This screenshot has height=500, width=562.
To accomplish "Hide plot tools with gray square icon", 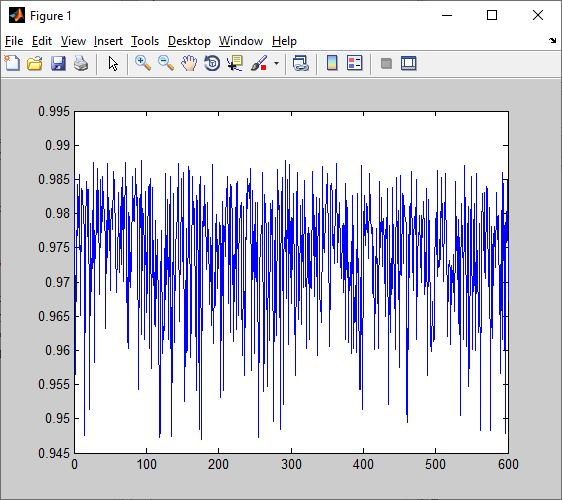I will coord(386,64).
